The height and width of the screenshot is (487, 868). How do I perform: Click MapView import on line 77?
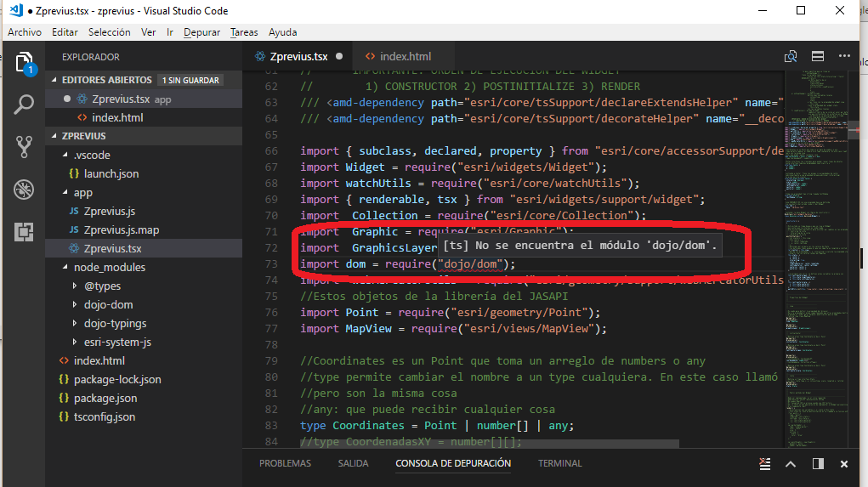coord(369,329)
